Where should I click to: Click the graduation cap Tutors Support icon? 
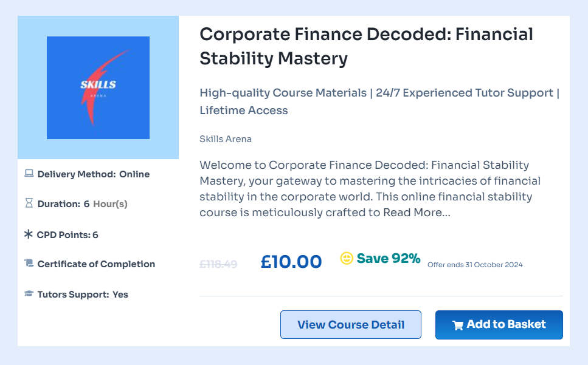tap(29, 294)
